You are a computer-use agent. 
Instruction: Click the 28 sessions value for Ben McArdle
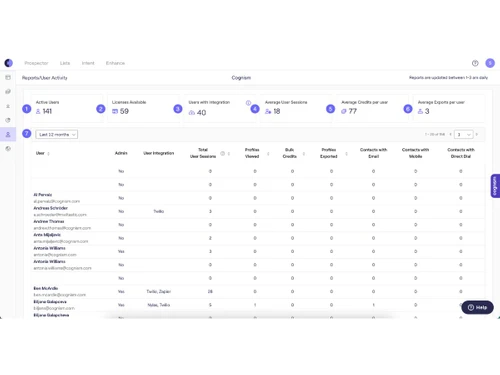210,291
